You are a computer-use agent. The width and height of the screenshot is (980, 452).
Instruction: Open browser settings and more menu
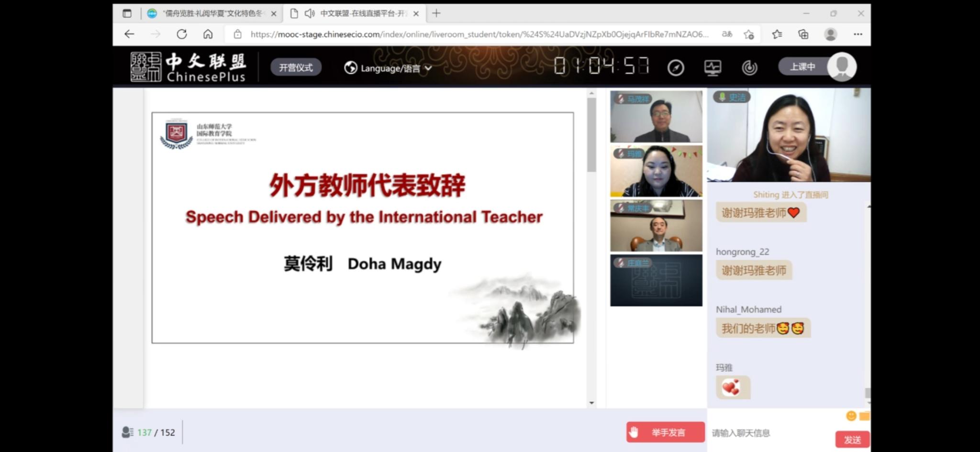tap(857, 34)
